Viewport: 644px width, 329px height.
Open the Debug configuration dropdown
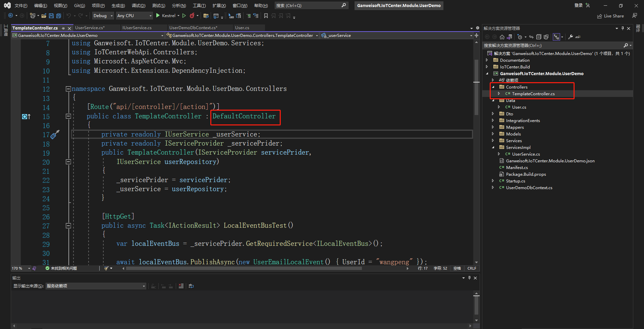pos(103,16)
